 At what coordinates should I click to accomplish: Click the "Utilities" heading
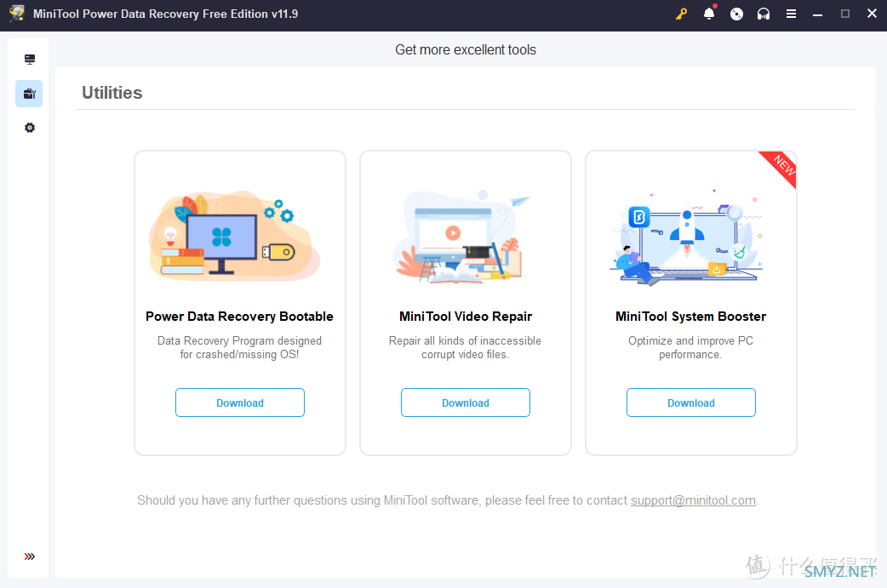pyautogui.click(x=112, y=93)
